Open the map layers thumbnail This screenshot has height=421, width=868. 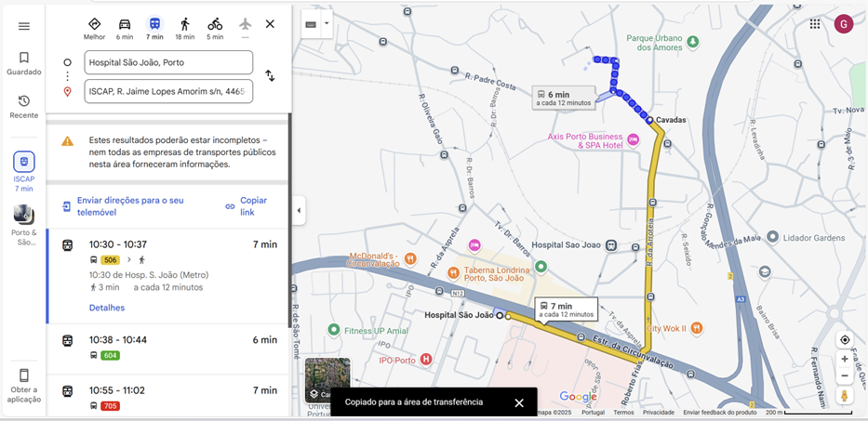(327, 380)
